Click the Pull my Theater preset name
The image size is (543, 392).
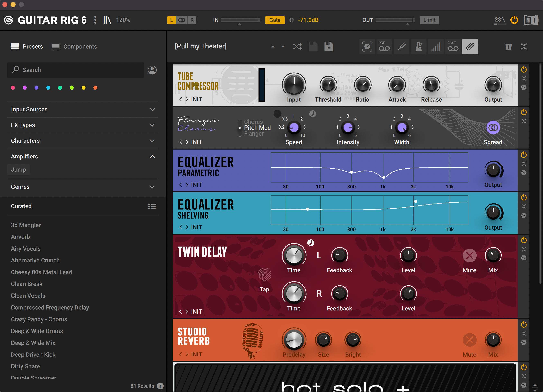pos(201,46)
